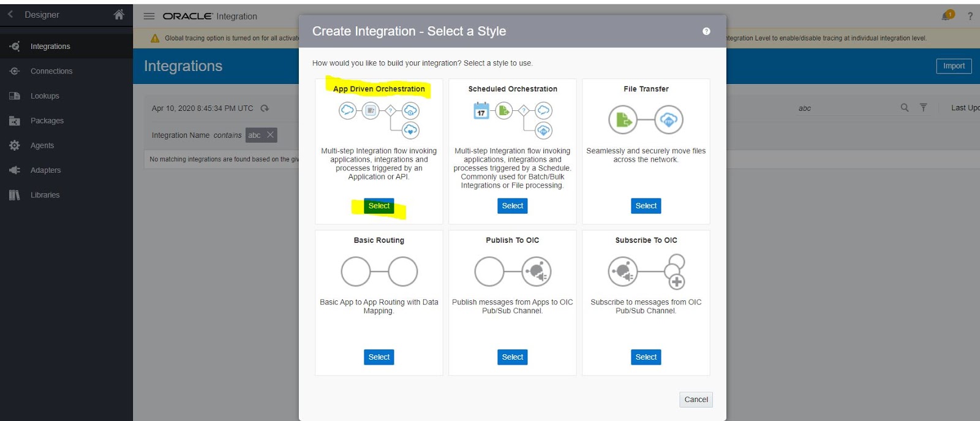Click the Packages sidebar icon
980x421 pixels.
tap(15, 121)
